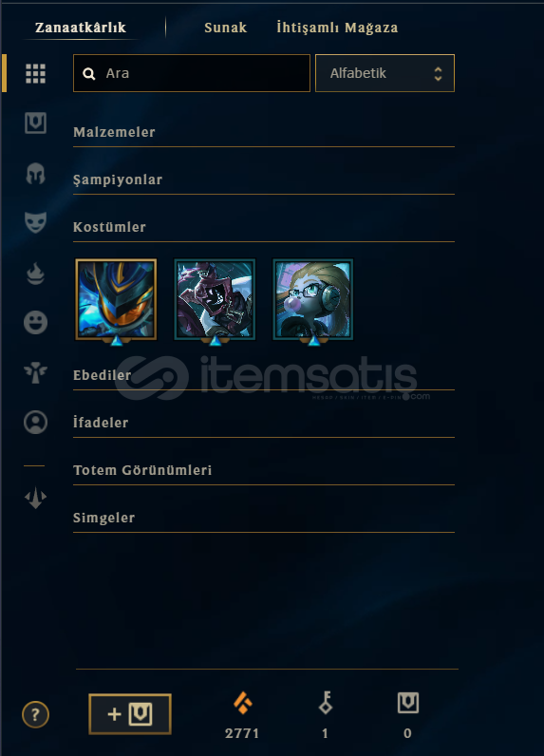Filter loot by chests icon in sidebar
The height and width of the screenshot is (756, 544).
(36, 123)
